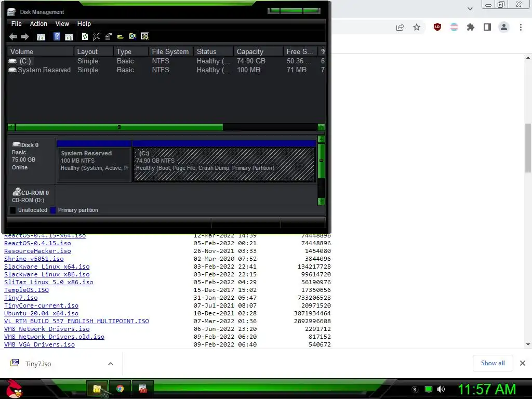The width and height of the screenshot is (532, 399).
Task: Sort by the Type column header
Action: tap(131, 51)
